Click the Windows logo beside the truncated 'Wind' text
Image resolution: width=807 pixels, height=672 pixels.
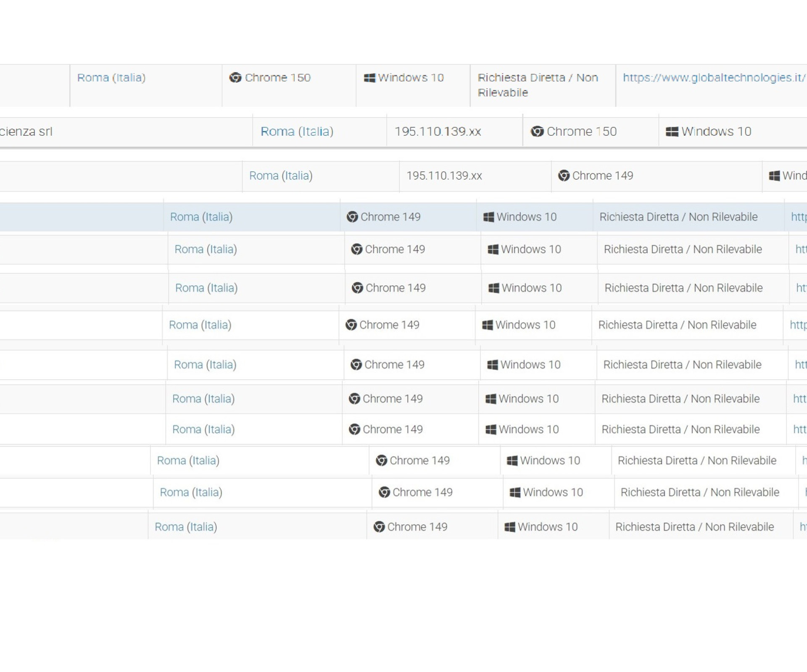[x=774, y=176]
